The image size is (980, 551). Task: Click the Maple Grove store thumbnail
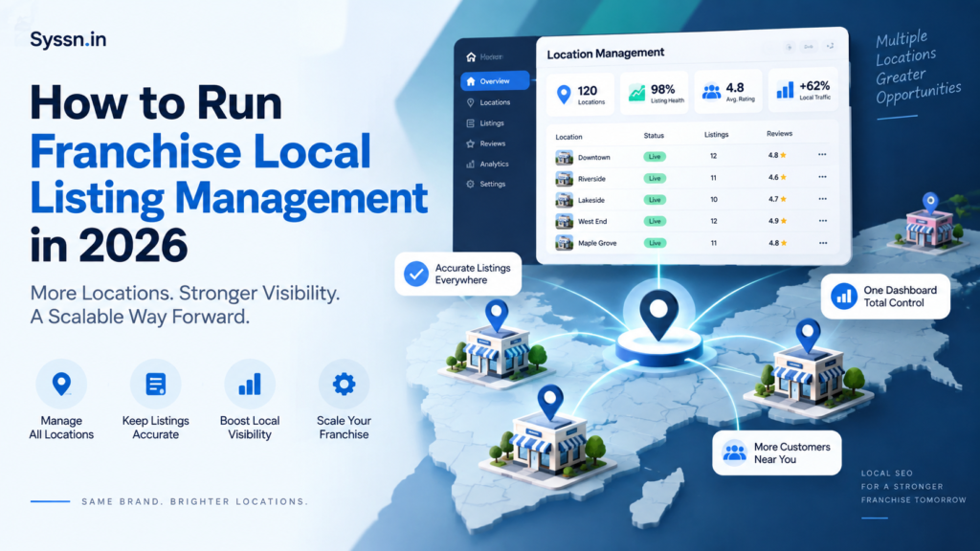[x=565, y=243]
